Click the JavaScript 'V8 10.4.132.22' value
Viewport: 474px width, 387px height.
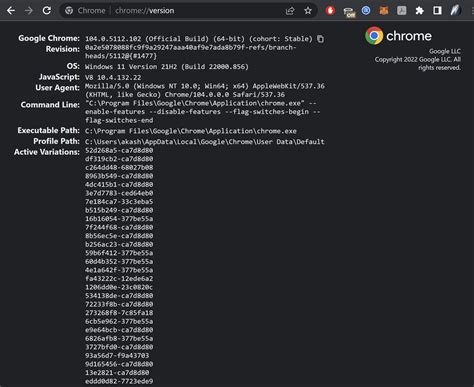(113, 77)
